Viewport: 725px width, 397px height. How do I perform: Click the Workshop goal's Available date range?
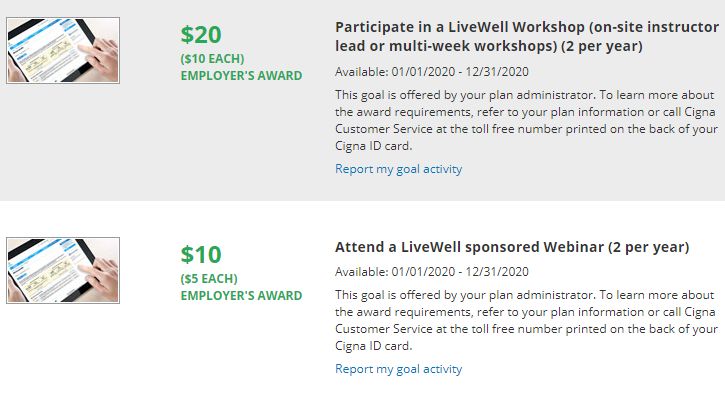pyautogui.click(x=432, y=72)
